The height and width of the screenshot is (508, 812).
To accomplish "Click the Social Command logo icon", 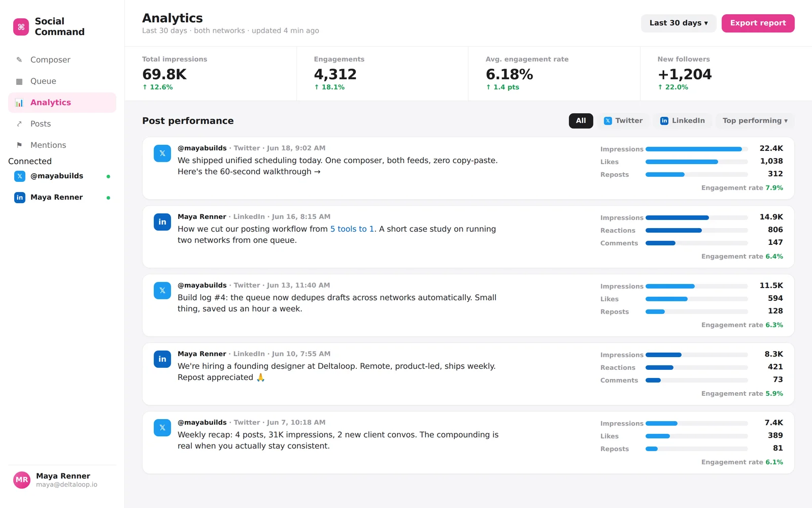I will point(21,27).
